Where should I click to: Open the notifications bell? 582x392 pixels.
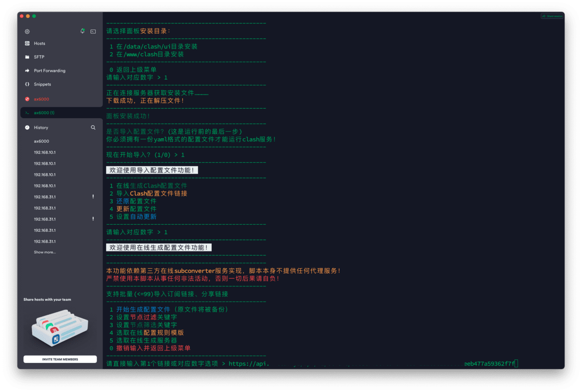(82, 31)
